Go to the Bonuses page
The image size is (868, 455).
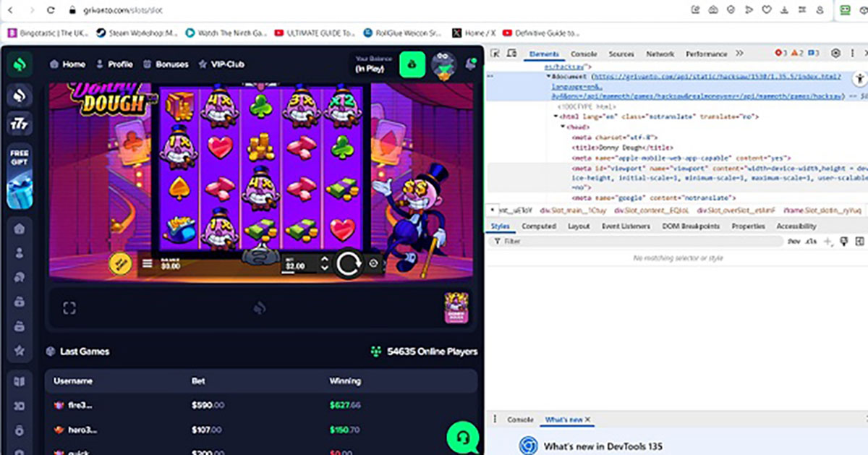(166, 64)
